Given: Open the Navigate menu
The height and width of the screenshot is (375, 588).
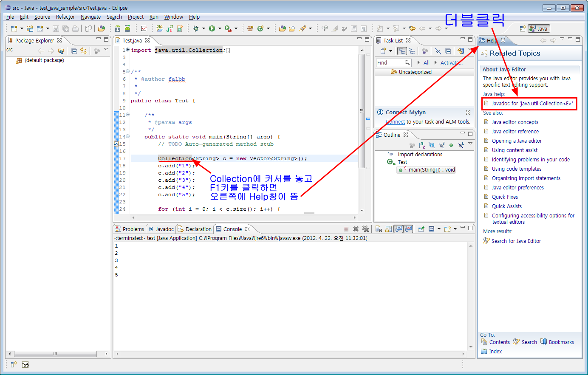Looking at the screenshot, I should tap(90, 17).
